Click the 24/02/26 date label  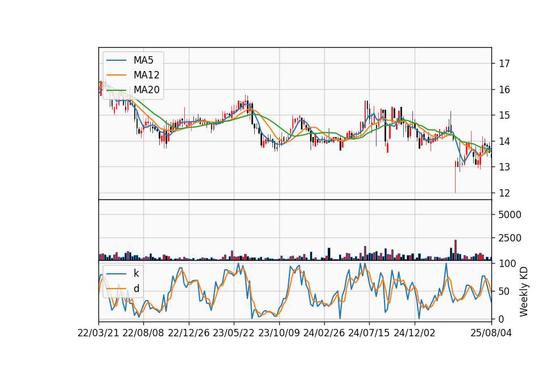[324, 333]
